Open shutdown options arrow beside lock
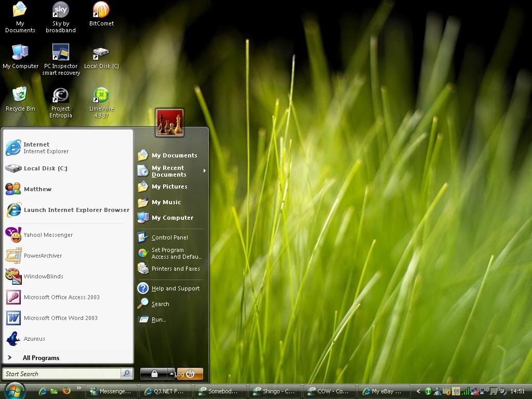 pyautogui.click(x=171, y=374)
